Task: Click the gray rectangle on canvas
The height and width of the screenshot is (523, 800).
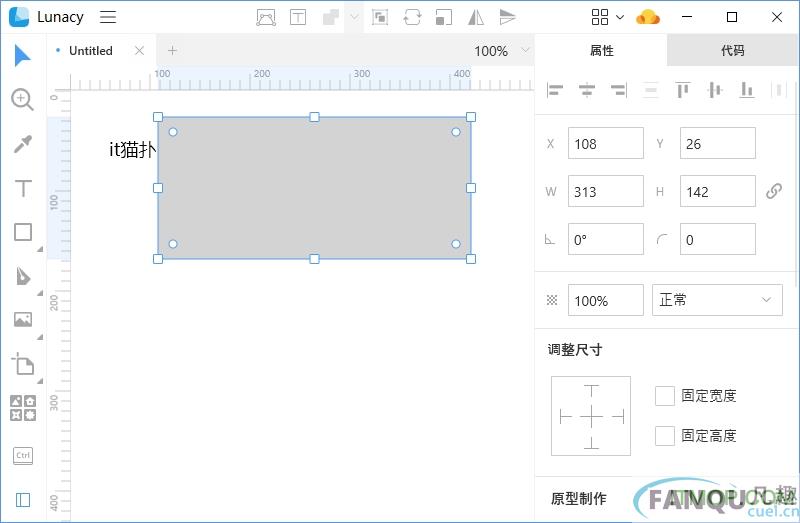Action: click(x=314, y=188)
